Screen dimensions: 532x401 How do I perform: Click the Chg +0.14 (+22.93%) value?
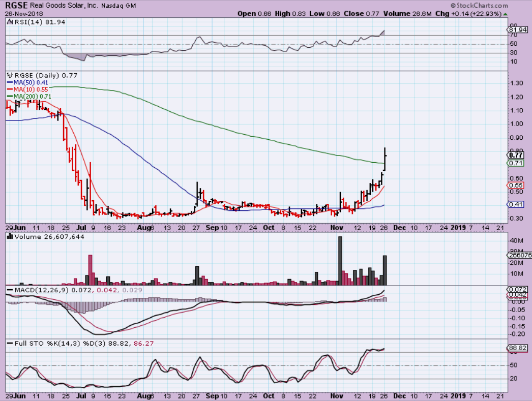(468, 14)
